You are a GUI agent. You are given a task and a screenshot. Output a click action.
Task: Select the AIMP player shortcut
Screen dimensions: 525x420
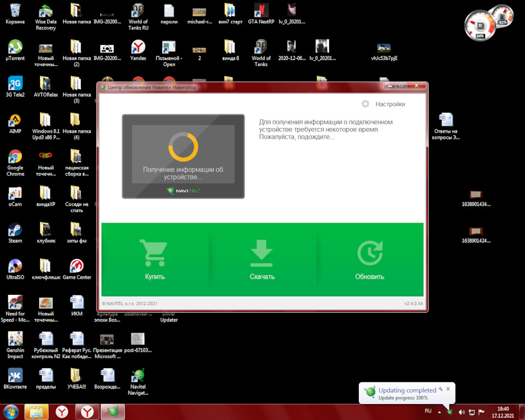(15, 124)
